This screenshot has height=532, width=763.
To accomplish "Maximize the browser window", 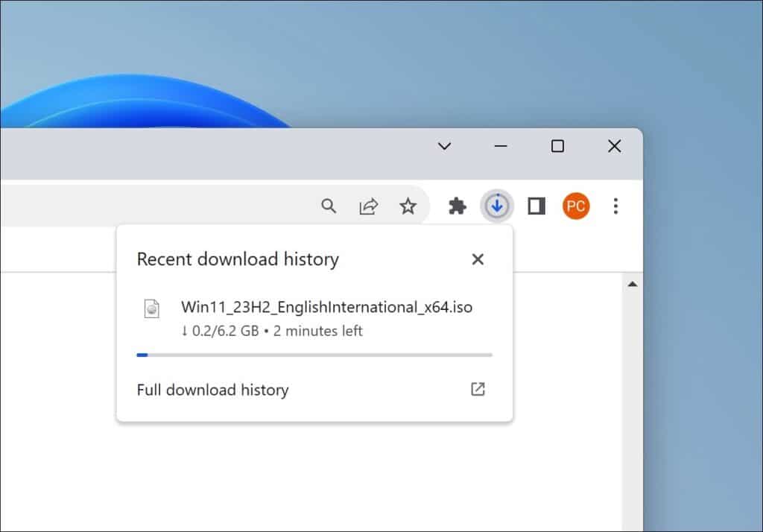I will pyautogui.click(x=557, y=147).
